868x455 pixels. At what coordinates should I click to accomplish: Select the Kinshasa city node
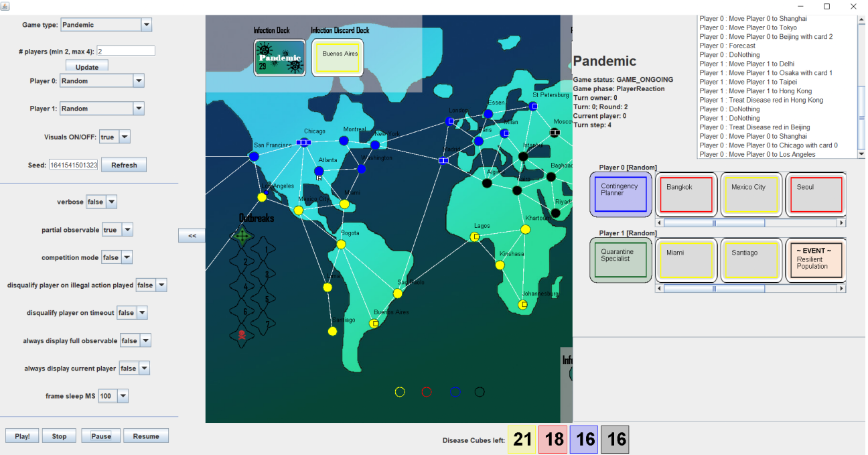pyautogui.click(x=500, y=265)
